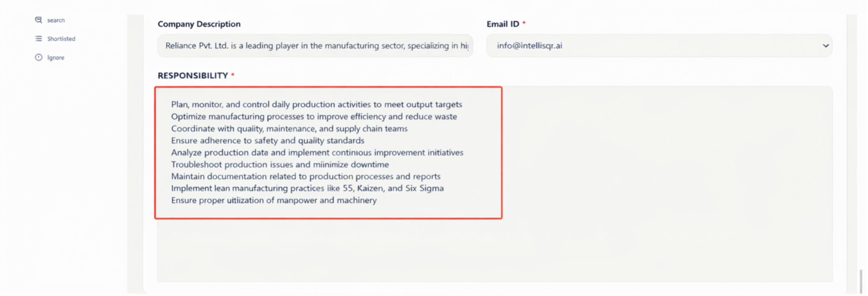868x296 pixels.
Task: Focus the Company Description input field
Action: [315, 46]
